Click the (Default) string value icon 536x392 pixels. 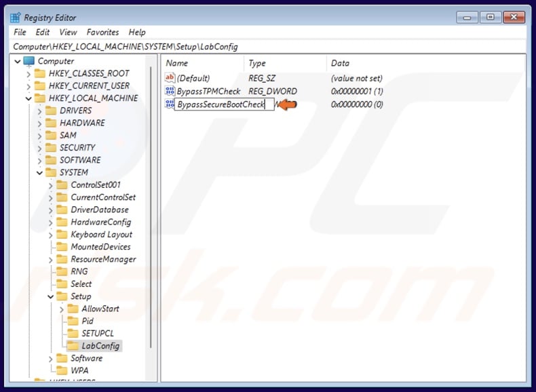(170, 77)
